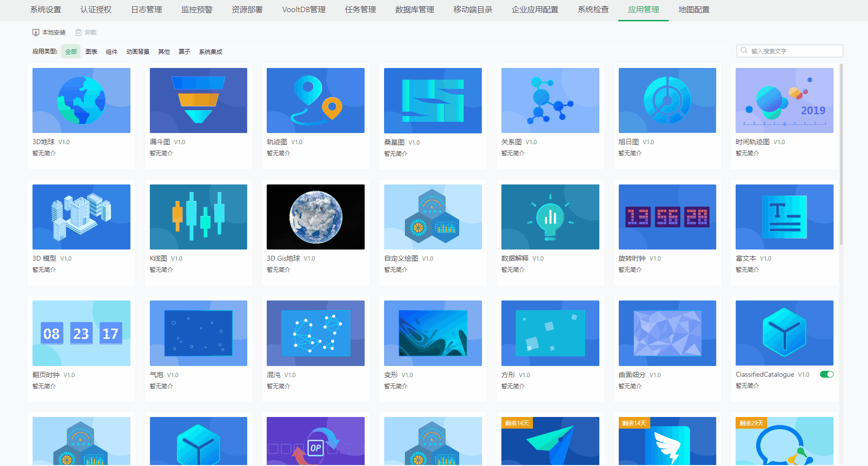Open the 桑基图 sankey icon
The width and height of the screenshot is (868, 466).
click(x=433, y=100)
